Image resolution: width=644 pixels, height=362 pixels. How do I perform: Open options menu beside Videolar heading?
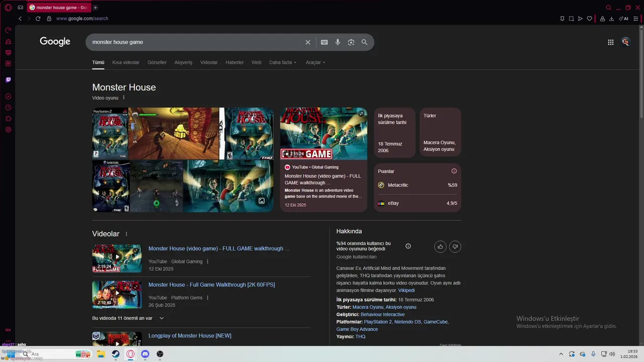pos(126,234)
